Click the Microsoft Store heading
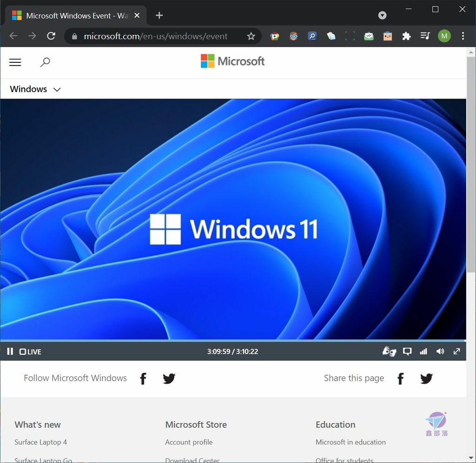The height and width of the screenshot is (463, 476). point(196,424)
